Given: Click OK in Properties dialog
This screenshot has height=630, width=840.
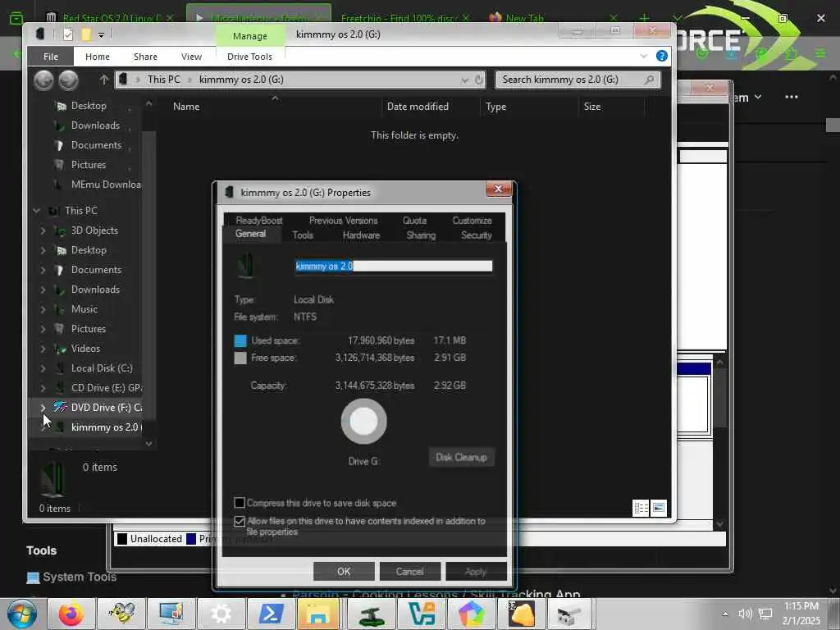Looking at the screenshot, I should [x=344, y=571].
